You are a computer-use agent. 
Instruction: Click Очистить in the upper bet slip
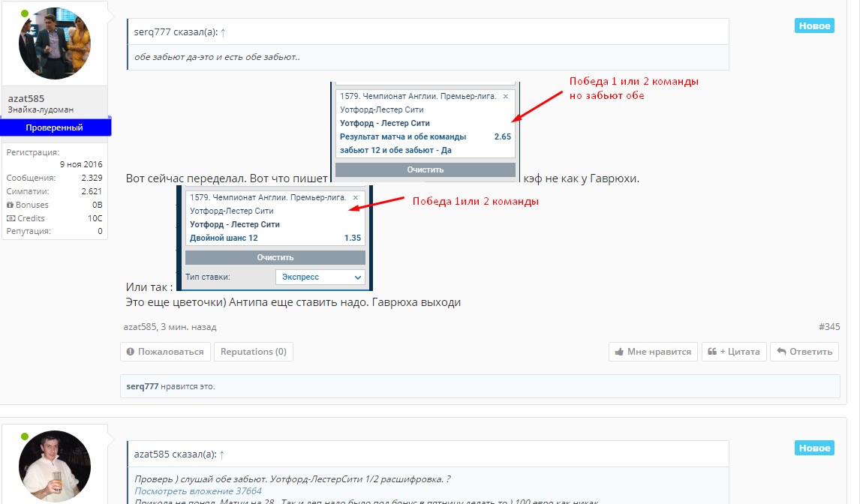[x=425, y=170]
